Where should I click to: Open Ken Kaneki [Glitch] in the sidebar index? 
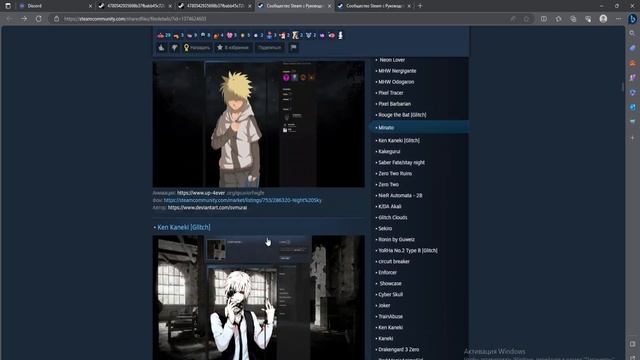pyautogui.click(x=399, y=140)
